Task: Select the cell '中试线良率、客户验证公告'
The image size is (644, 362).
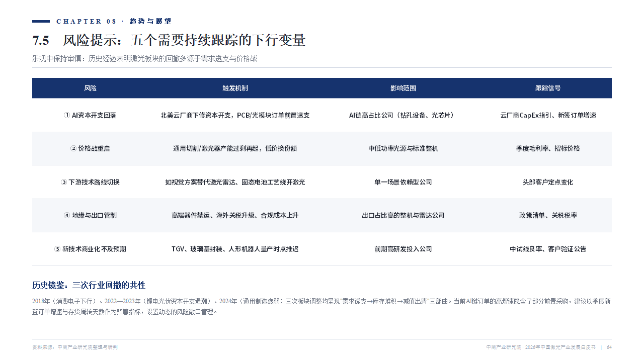Action: pos(548,249)
